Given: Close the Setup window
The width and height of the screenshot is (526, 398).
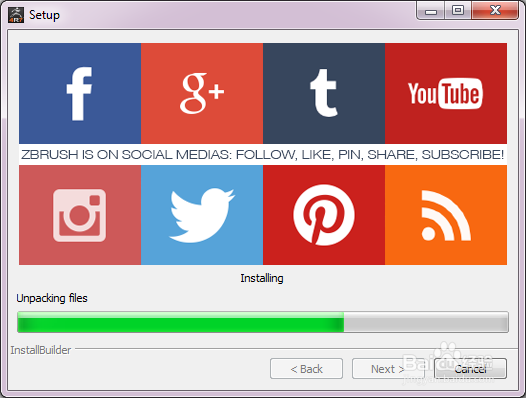Looking at the screenshot, I should pos(495,11).
